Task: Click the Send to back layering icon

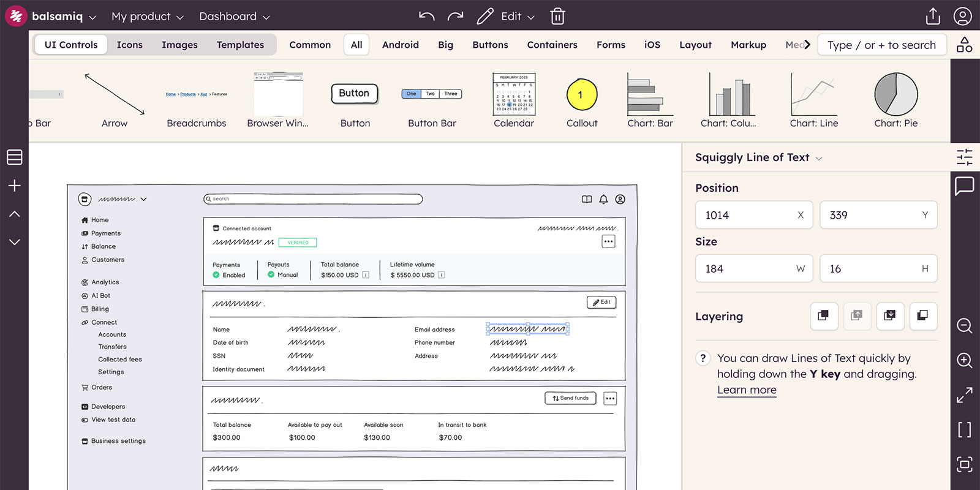Action: coord(923,316)
